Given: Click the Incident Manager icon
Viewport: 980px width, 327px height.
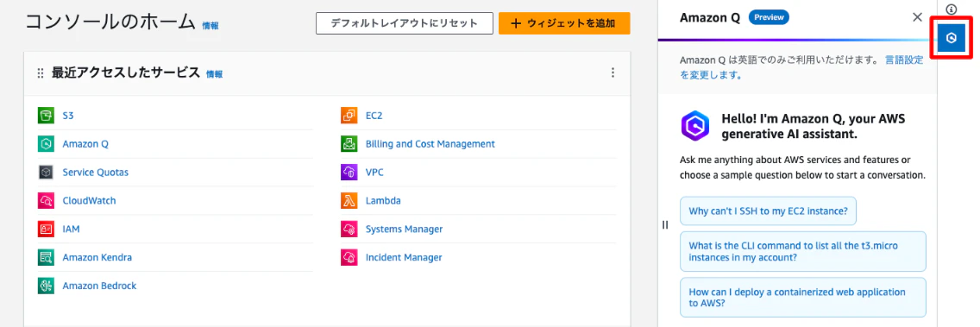Looking at the screenshot, I should (x=349, y=258).
